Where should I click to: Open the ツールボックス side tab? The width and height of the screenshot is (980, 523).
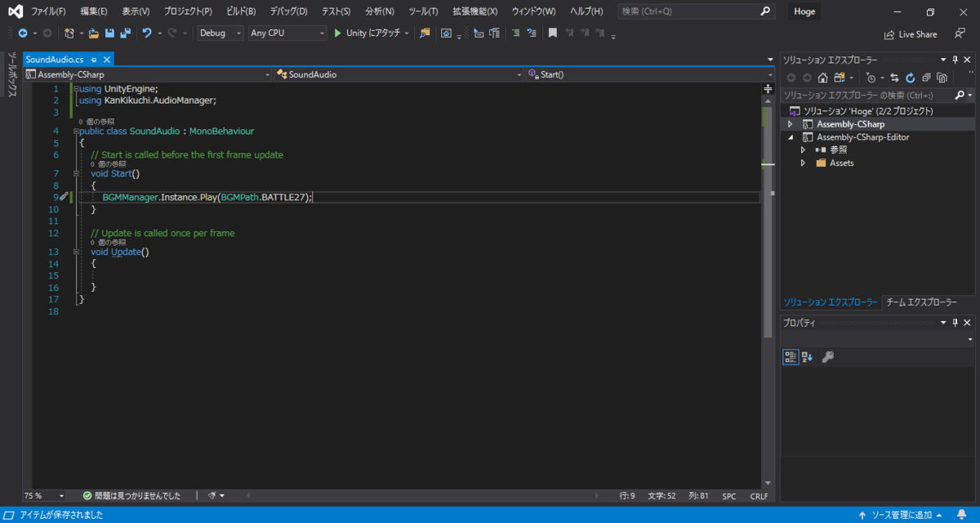click(x=12, y=74)
